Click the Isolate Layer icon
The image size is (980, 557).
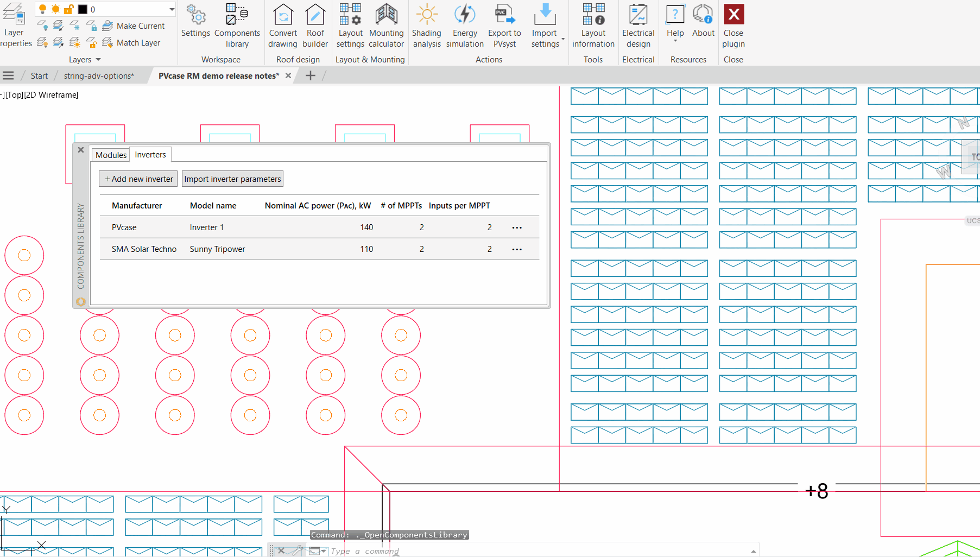[x=59, y=26]
